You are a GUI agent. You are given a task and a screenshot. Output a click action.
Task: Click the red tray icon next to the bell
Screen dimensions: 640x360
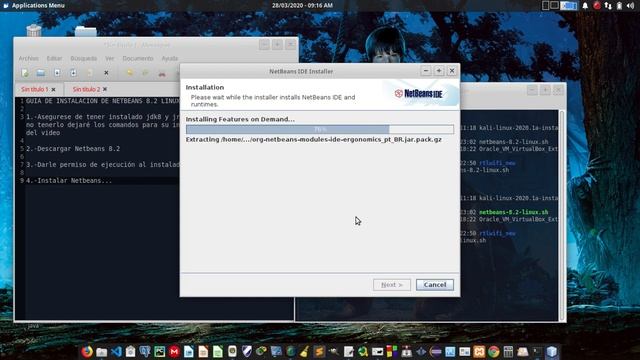pos(597,5)
